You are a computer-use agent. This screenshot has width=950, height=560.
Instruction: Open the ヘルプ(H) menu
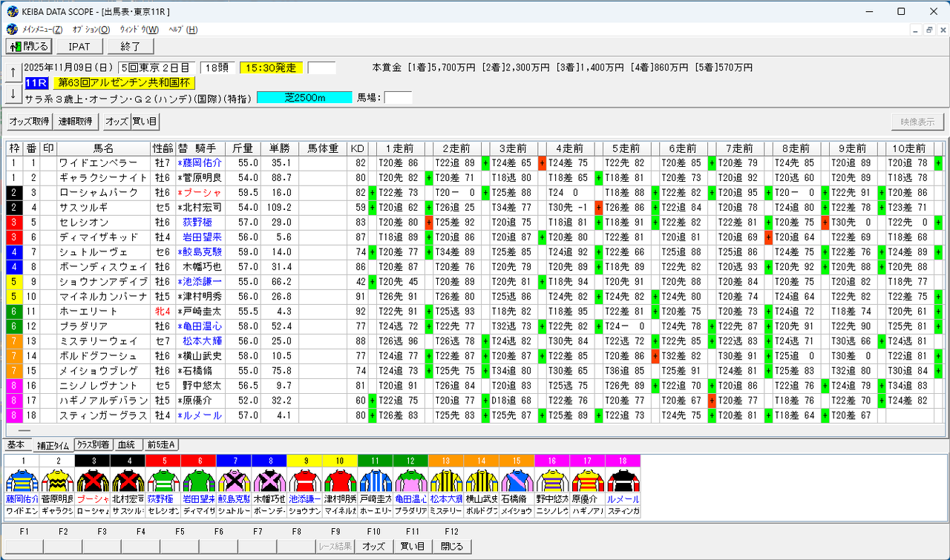[183, 30]
